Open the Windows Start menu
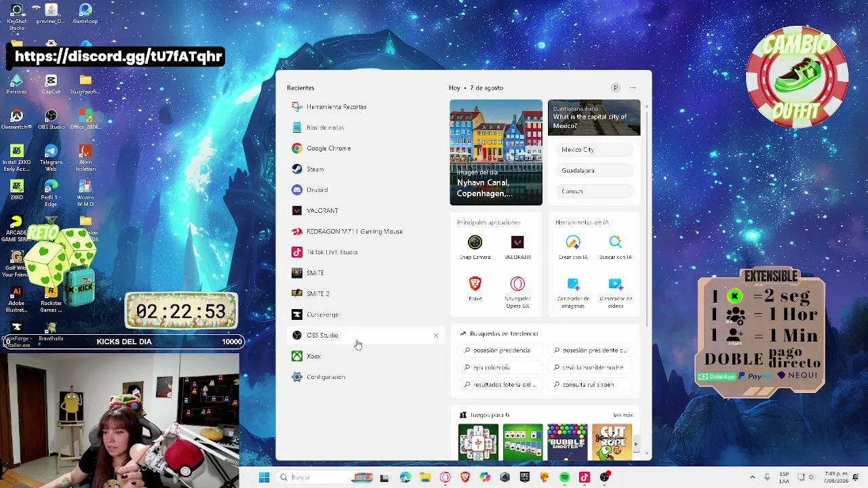 click(x=264, y=478)
